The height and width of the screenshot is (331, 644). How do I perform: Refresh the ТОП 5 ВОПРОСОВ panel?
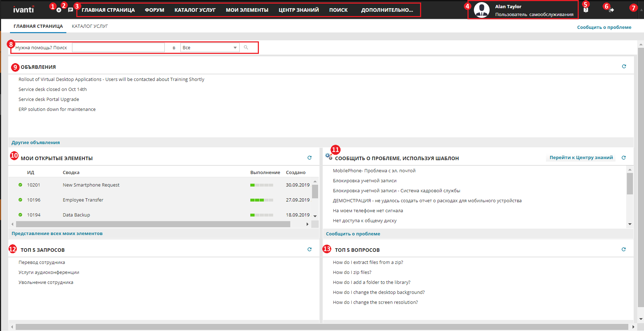tap(623, 249)
